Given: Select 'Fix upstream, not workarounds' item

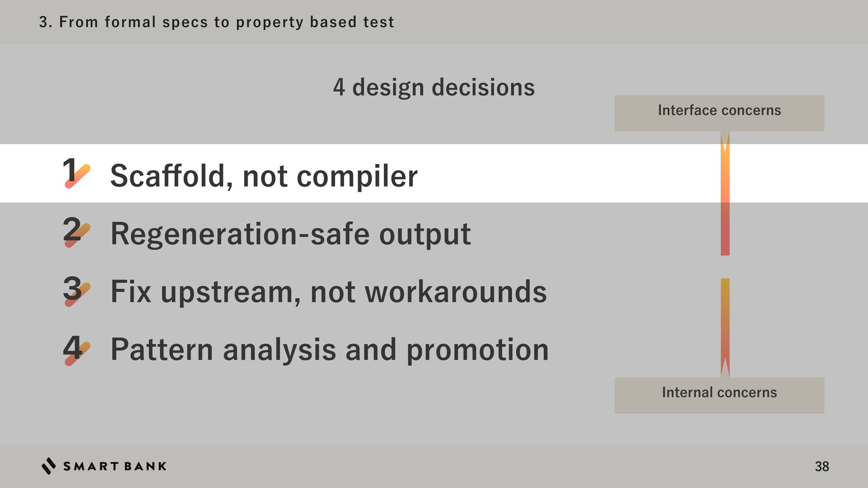Looking at the screenshot, I should [328, 291].
